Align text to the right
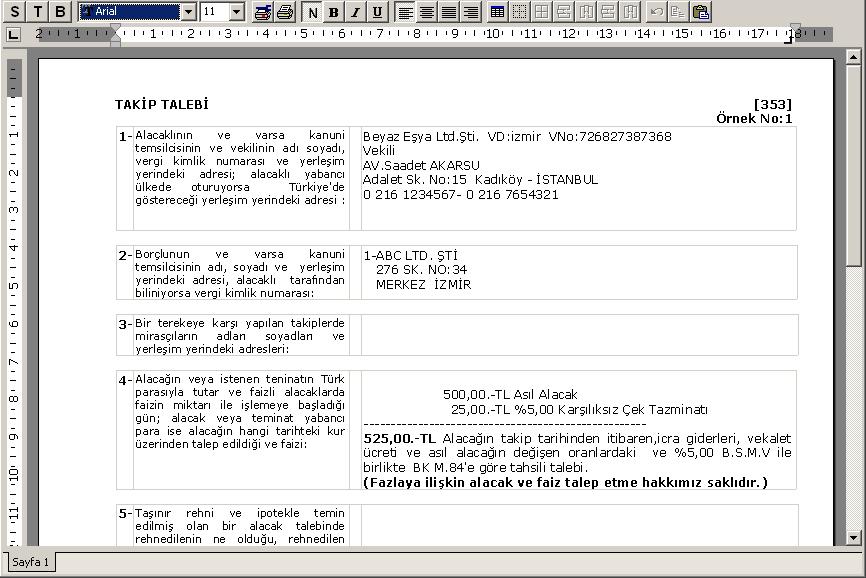Viewport: 866px width, 578px height. tap(471, 12)
